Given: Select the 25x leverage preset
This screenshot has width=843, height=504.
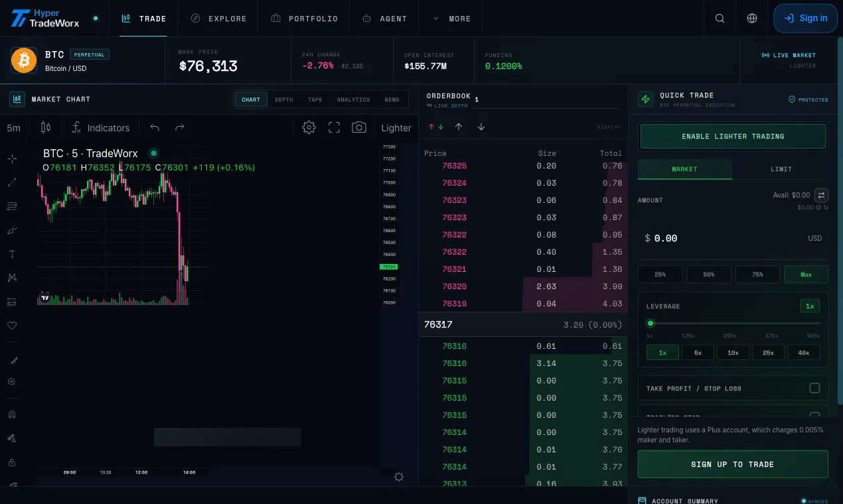Looking at the screenshot, I should click(769, 353).
